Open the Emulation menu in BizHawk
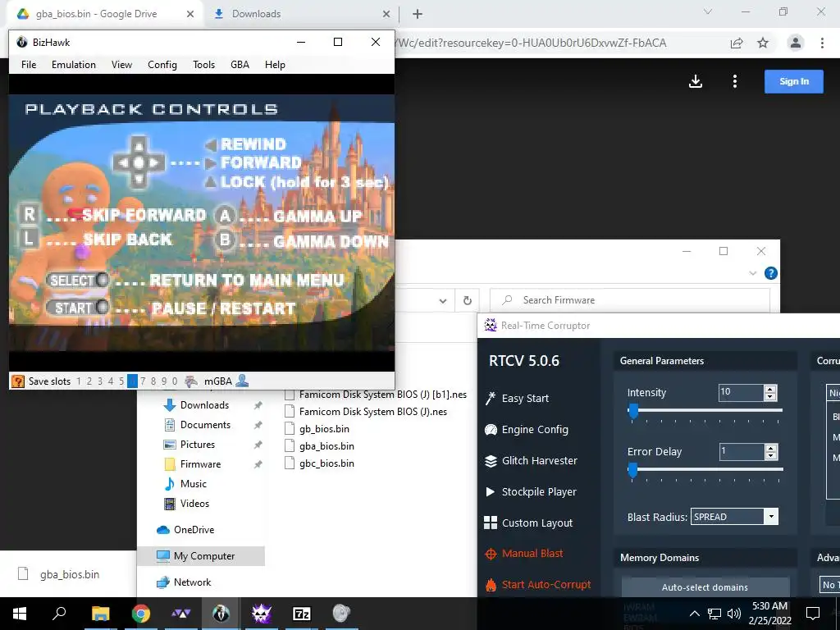The image size is (840, 630). (x=74, y=65)
